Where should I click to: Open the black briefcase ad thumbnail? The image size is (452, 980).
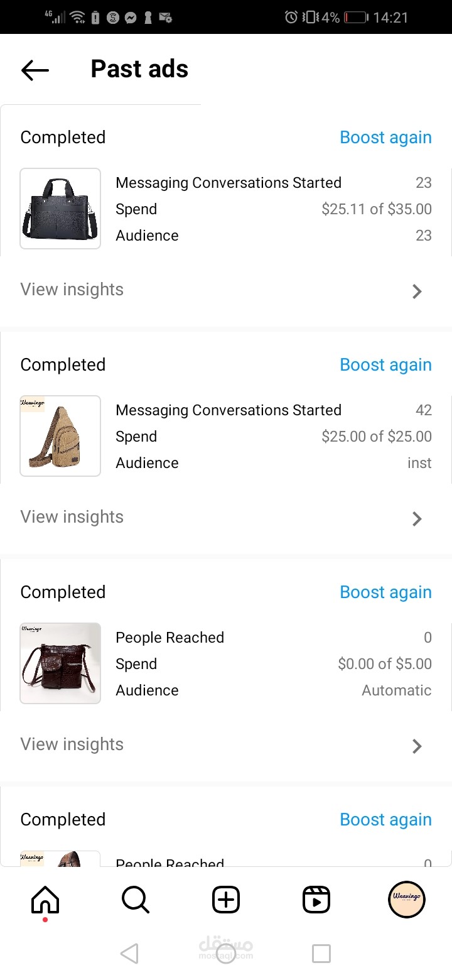tap(60, 209)
